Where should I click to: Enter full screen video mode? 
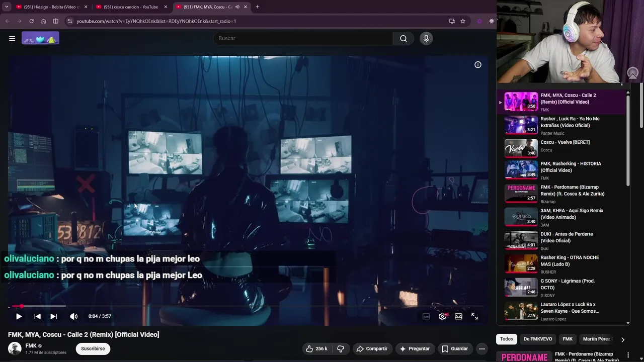[474, 316]
